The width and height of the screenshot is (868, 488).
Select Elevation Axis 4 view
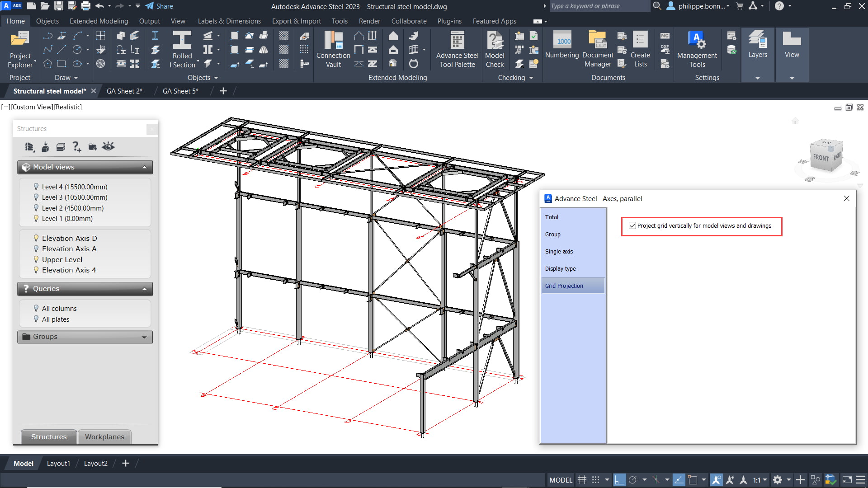[69, 270]
